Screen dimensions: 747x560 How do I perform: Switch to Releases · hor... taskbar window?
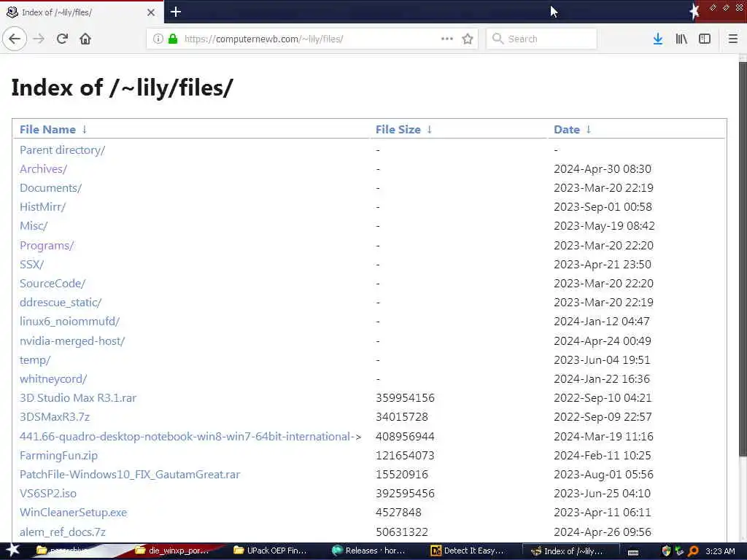click(x=368, y=551)
